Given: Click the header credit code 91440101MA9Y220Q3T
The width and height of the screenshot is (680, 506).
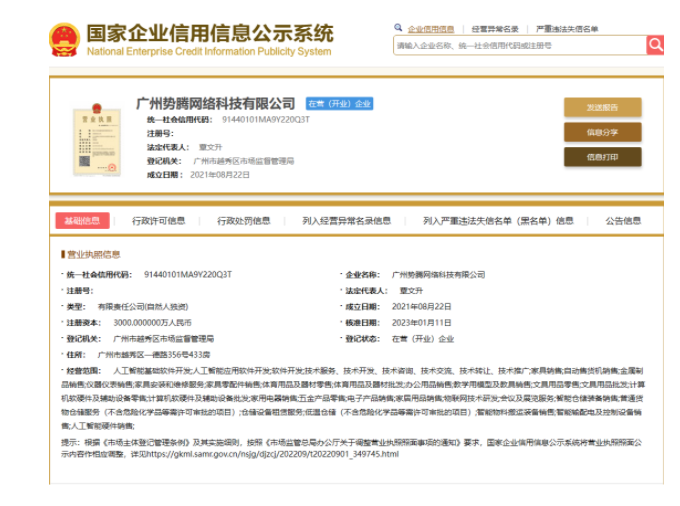Looking at the screenshot, I should point(266,120).
